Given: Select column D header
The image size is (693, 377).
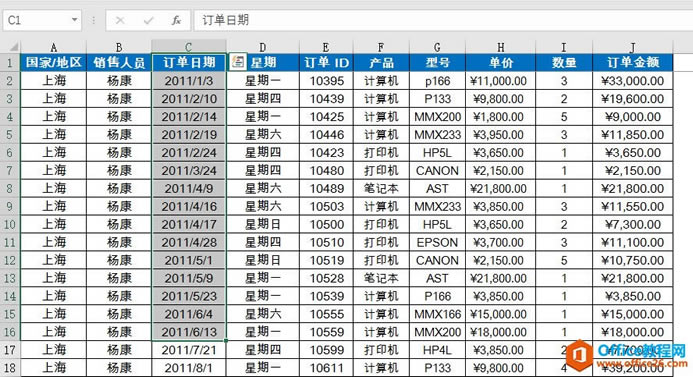Looking at the screenshot, I should coord(263,47).
